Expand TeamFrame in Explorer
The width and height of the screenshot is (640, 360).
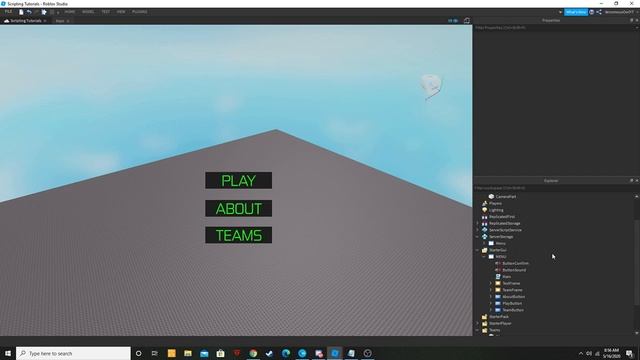pyautogui.click(x=491, y=290)
